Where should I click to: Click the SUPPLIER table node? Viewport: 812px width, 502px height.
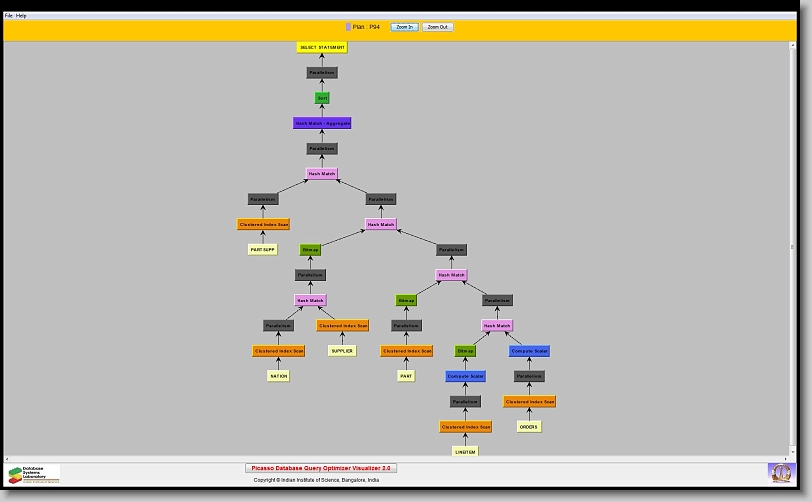343,351
